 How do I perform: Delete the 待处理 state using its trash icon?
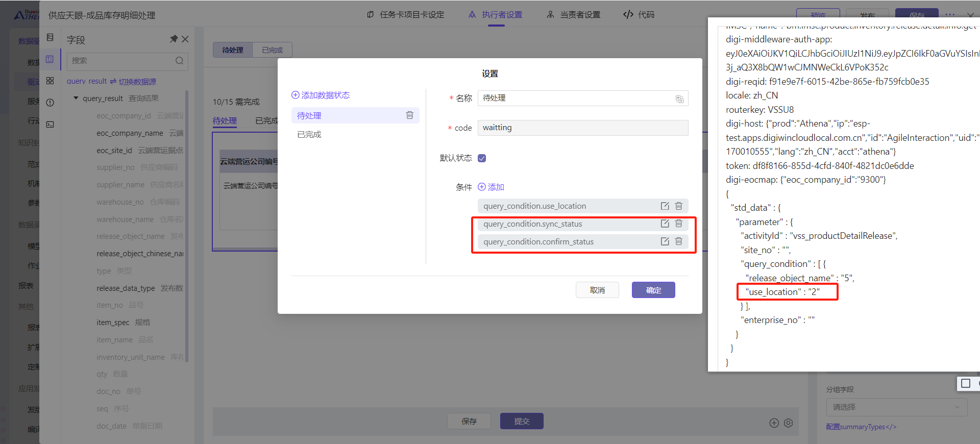point(409,115)
